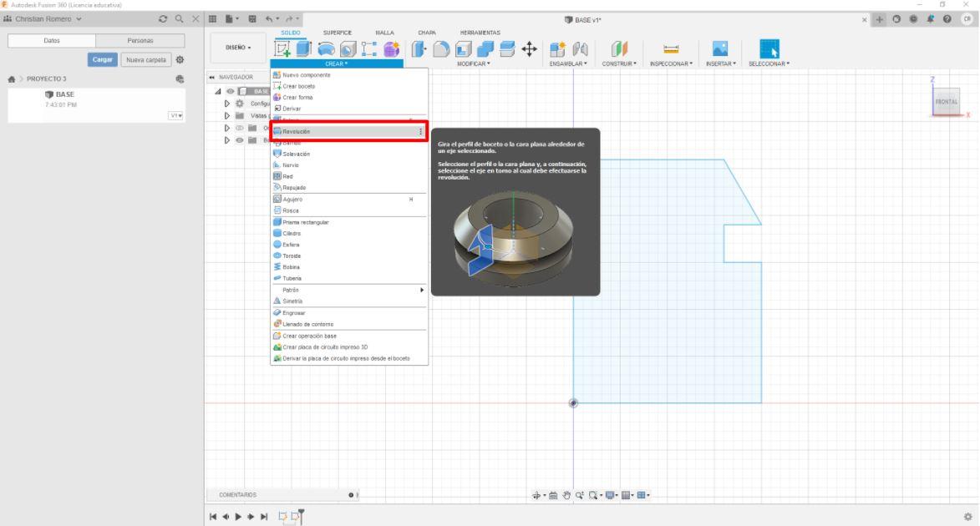The width and height of the screenshot is (980, 526).
Task: Click the FRONTAL view cube face
Action: [x=947, y=102]
